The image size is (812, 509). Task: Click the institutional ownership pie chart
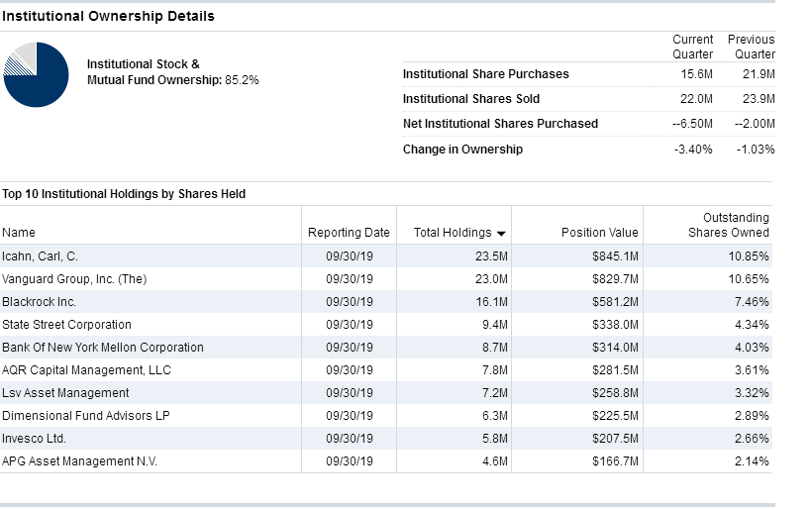[36, 74]
